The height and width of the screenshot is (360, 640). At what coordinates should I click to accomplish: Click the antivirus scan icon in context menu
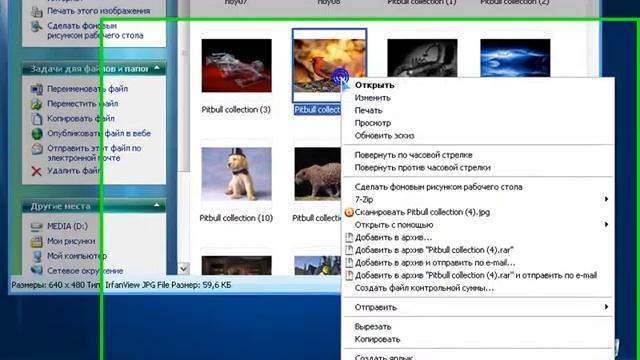tap(349, 212)
